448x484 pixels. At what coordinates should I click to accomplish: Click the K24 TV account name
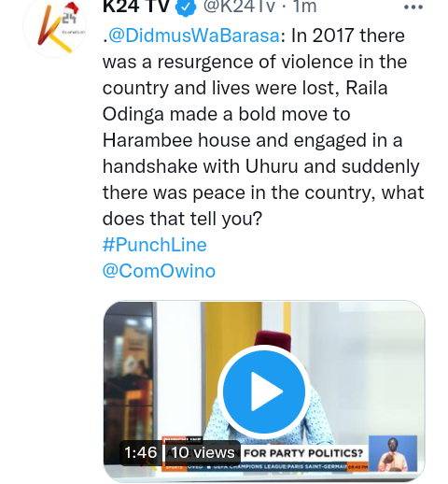point(135,7)
